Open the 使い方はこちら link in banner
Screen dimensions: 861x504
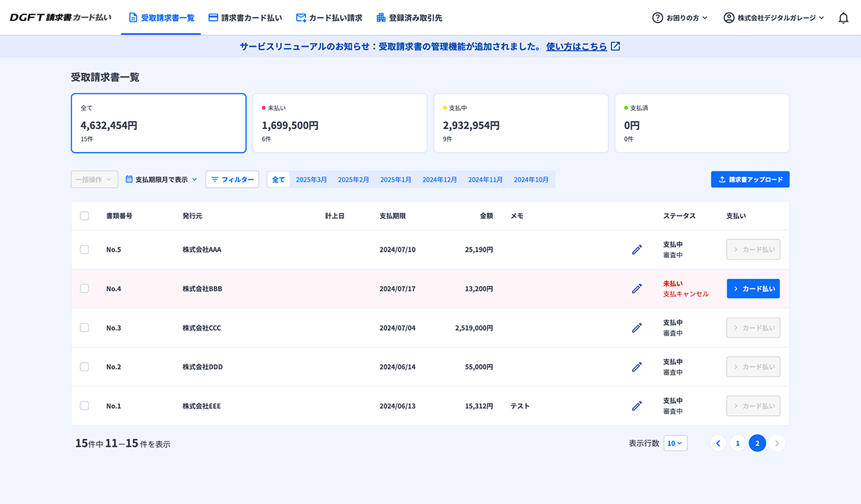point(583,47)
